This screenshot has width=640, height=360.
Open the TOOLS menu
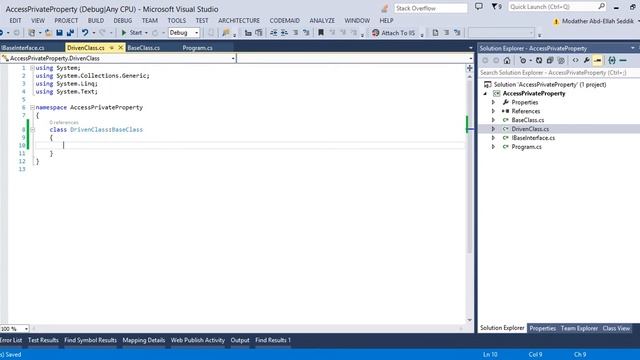[x=177, y=20]
